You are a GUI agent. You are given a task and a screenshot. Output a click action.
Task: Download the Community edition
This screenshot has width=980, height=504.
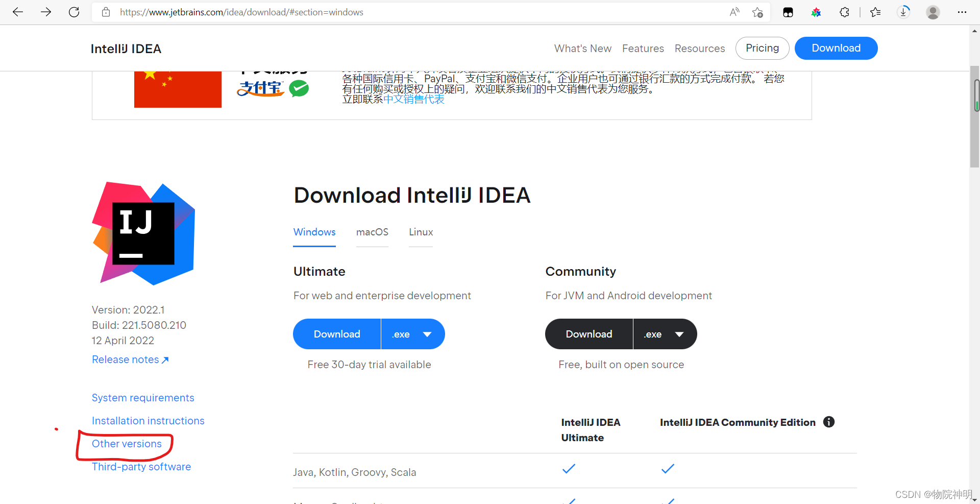click(589, 334)
